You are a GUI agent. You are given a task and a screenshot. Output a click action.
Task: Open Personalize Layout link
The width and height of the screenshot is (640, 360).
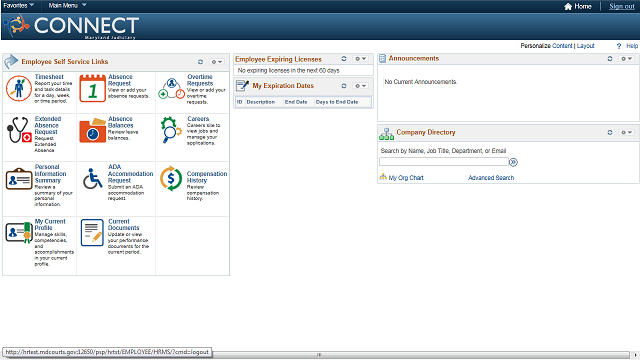585,46
